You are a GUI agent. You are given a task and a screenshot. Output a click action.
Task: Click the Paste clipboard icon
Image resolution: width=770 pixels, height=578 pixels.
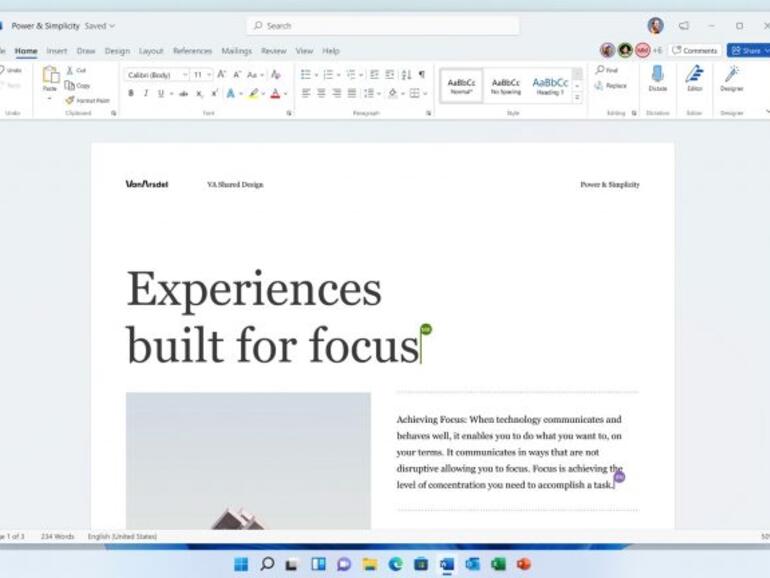tap(50, 75)
